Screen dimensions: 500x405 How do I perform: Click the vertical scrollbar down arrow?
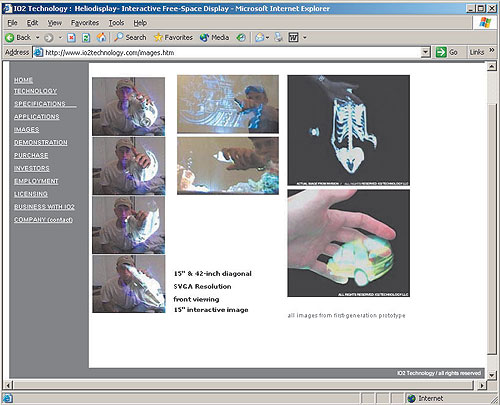point(492,375)
